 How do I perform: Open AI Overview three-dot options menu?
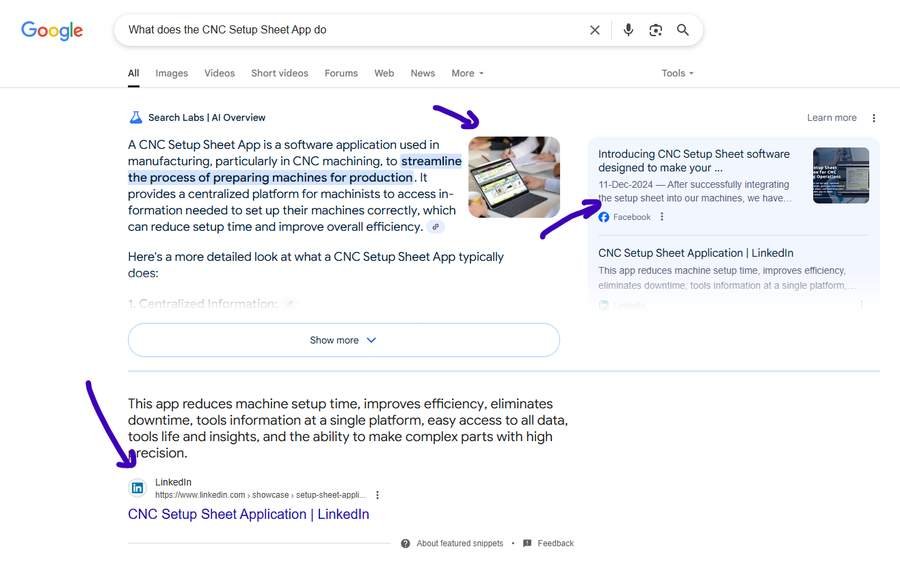pos(874,118)
